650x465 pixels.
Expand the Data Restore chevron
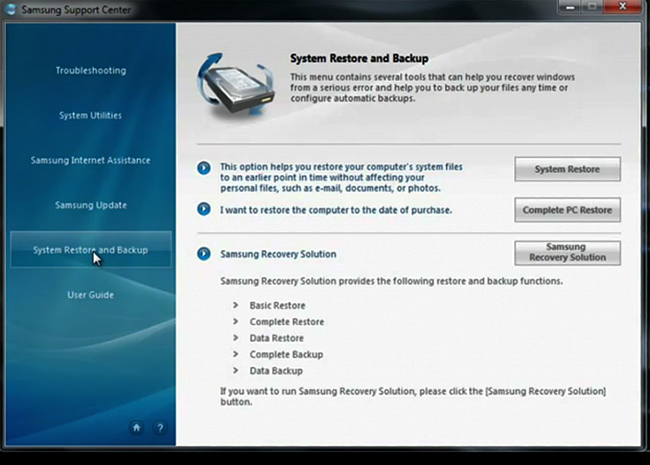(x=235, y=338)
